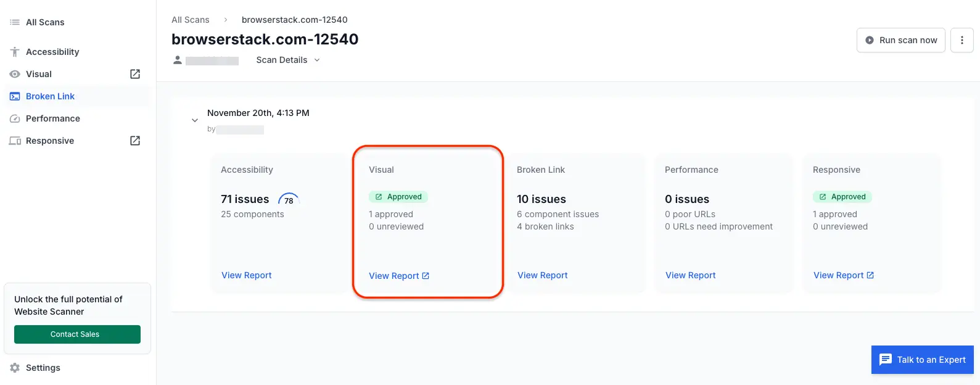Select the All Scans sidebar icon
Image resolution: width=980 pixels, height=385 pixels.
(14, 22)
